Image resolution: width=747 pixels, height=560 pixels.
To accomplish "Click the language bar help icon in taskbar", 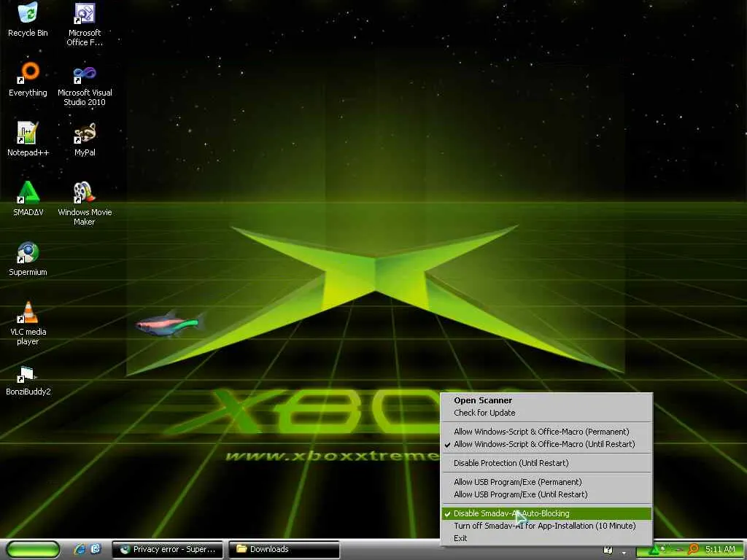I will [x=608, y=551].
